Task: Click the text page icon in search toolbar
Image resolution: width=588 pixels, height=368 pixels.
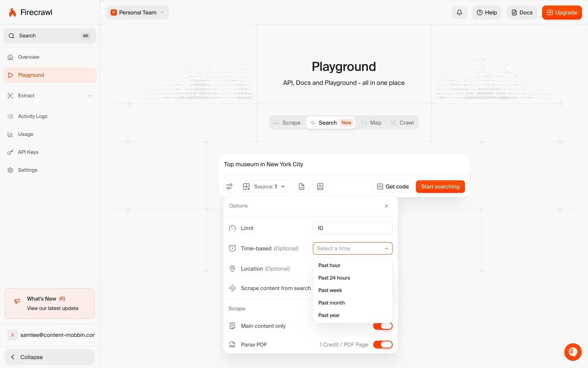Action: coord(320,186)
